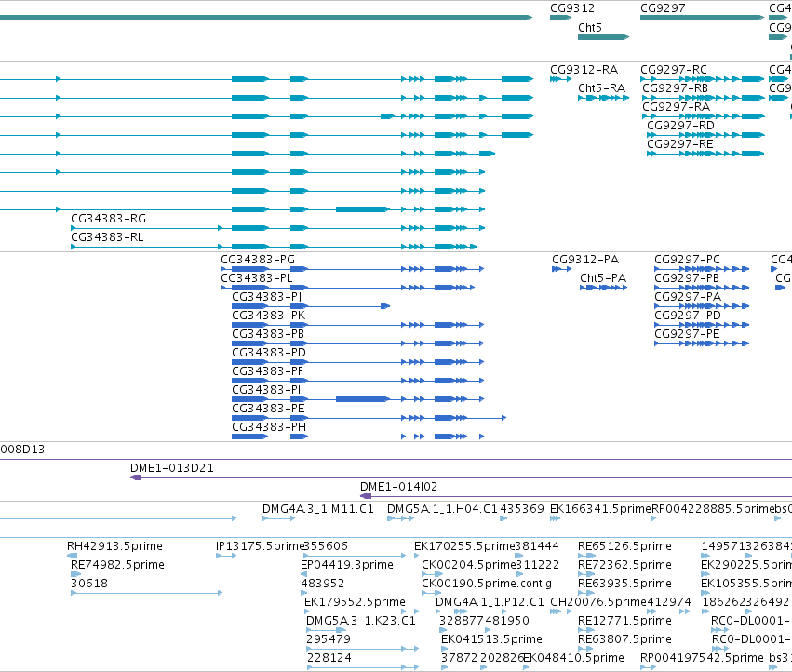
Task: Open EST EP04419.3prime label
Action: (347, 564)
